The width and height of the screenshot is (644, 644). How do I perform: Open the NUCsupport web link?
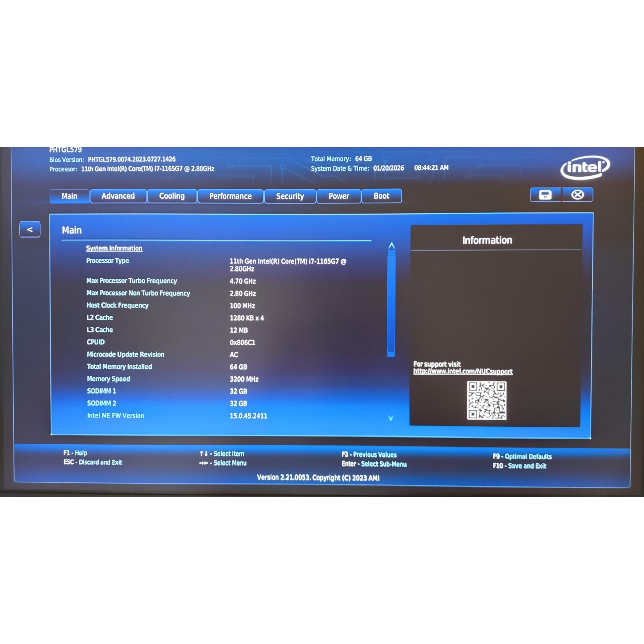[463, 371]
